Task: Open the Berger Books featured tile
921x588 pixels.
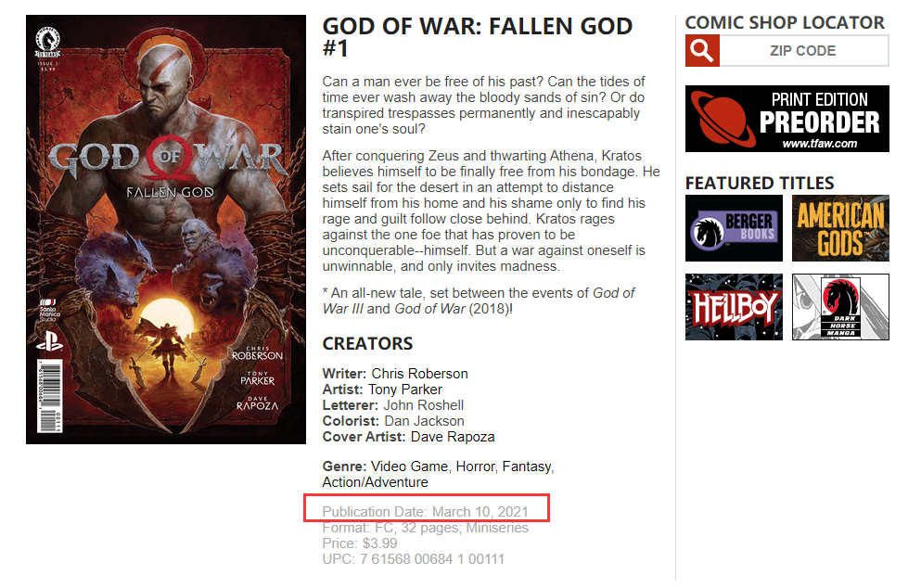Action: coord(734,228)
